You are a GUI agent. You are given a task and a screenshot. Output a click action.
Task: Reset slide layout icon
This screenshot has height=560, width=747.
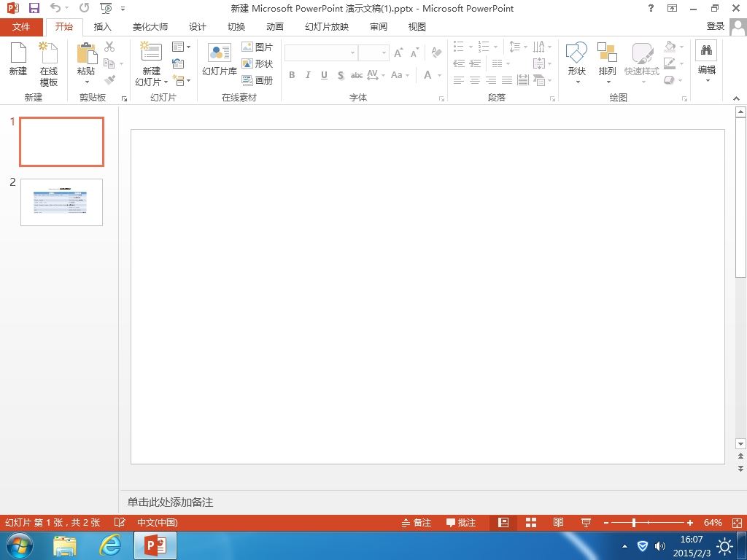[x=178, y=63]
